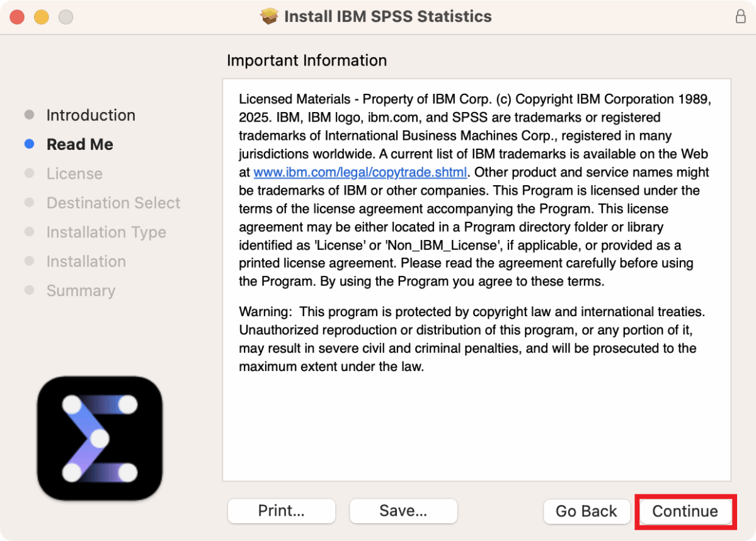756x541 pixels.
Task: Click the Installation step indicator dot
Action: [30, 261]
